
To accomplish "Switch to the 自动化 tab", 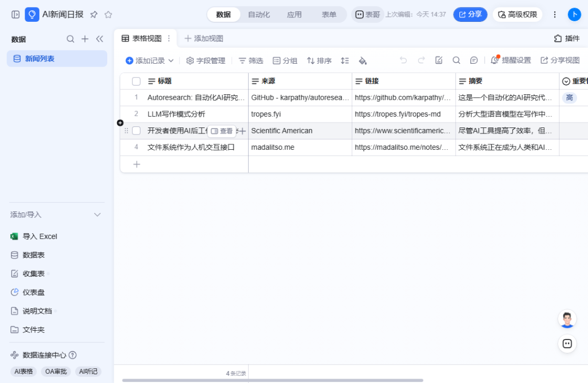I will click(x=259, y=15).
